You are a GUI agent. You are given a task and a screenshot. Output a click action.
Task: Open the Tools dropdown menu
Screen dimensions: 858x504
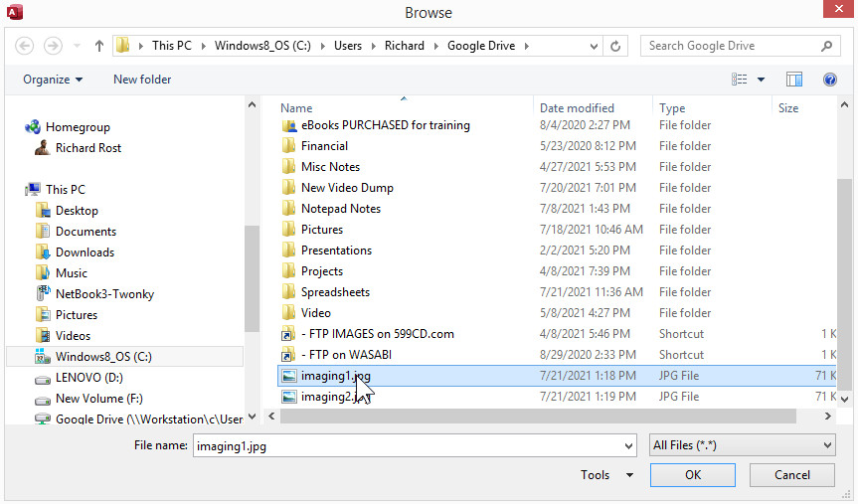tap(606, 475)
